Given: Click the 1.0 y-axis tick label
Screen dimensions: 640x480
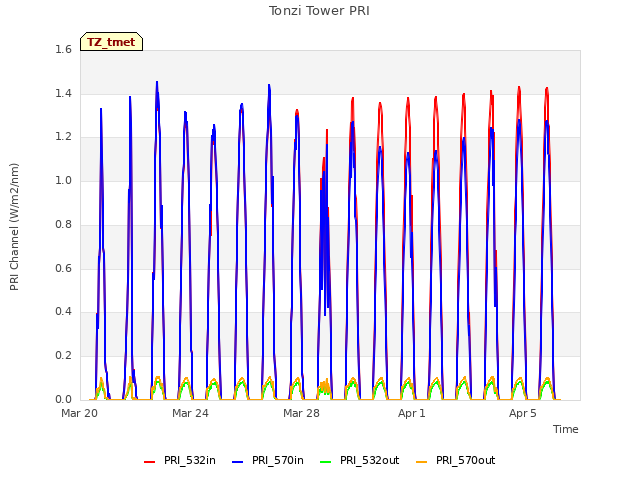Looking at the screenshot, I should pos(63,180).
